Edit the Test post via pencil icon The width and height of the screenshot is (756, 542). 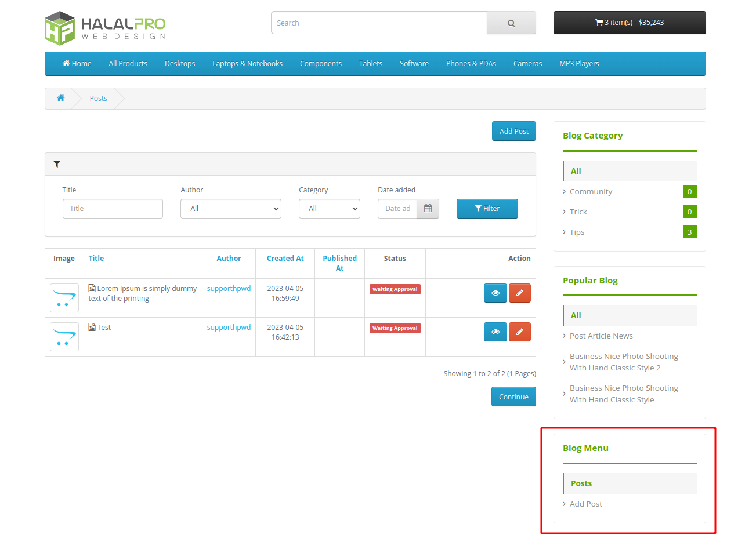coord(519,332)
